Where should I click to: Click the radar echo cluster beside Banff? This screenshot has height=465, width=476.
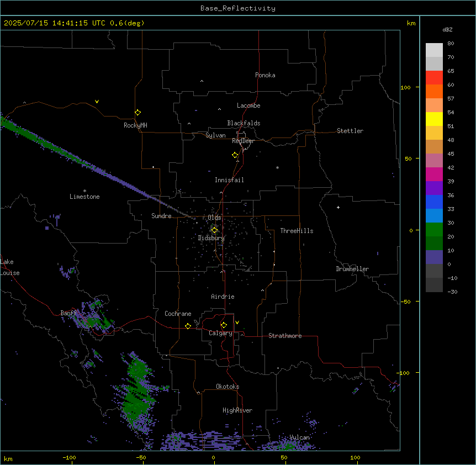point(94,316)
